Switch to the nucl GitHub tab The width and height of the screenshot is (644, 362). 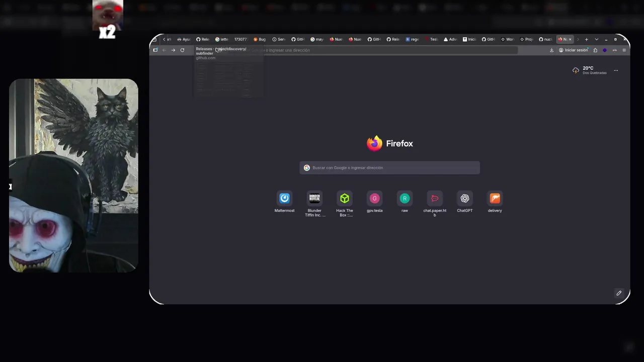(x=546, y=39)
